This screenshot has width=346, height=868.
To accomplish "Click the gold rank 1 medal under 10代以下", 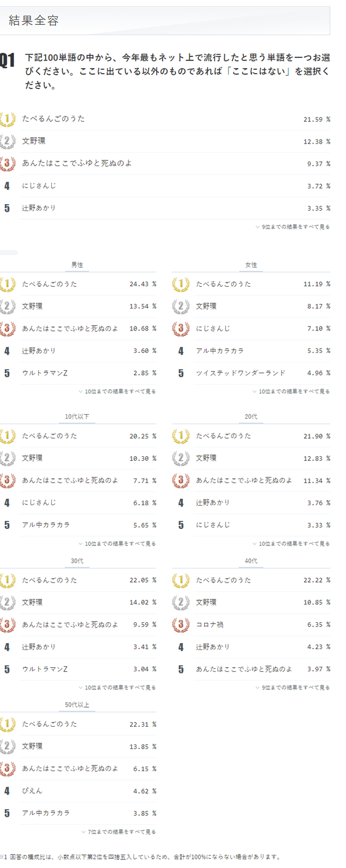I will 7,436.
